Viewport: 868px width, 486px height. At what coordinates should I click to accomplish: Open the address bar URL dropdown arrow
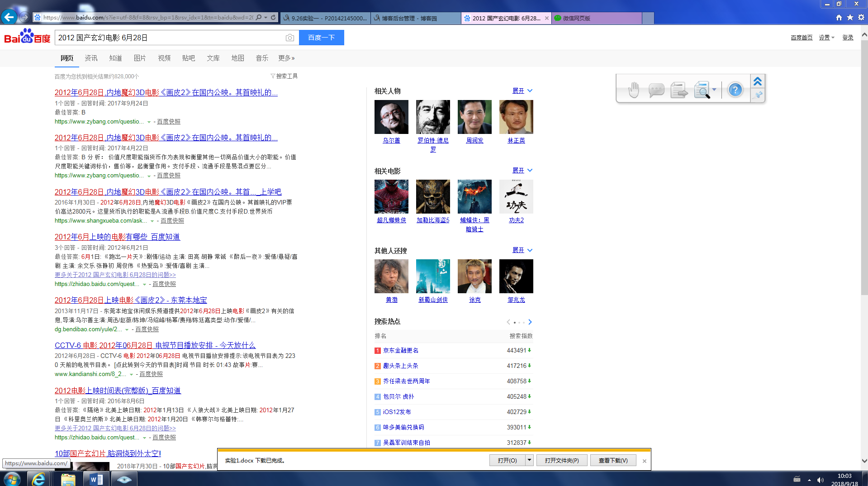pos(266,18)
